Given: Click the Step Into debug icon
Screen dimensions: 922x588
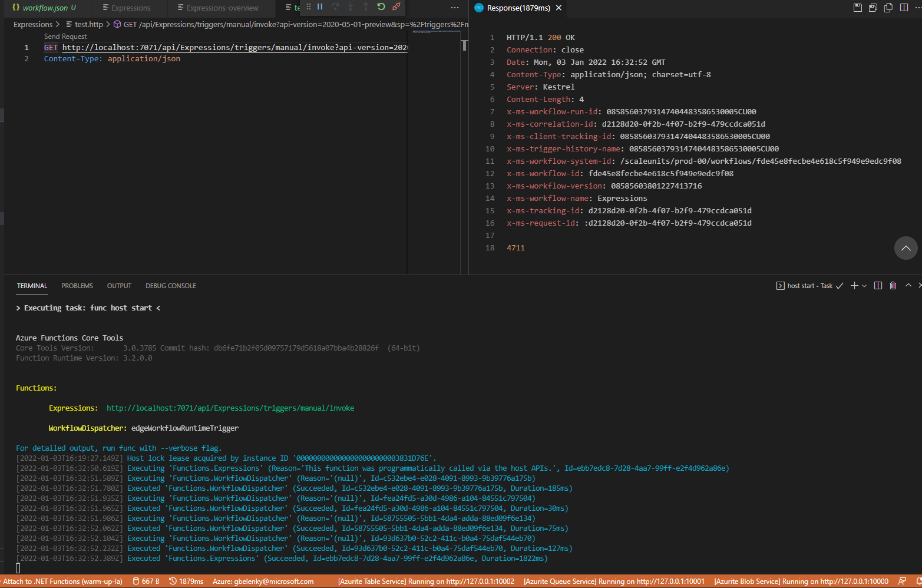Looking at the screenshot, I should click(x=351, y=7).
